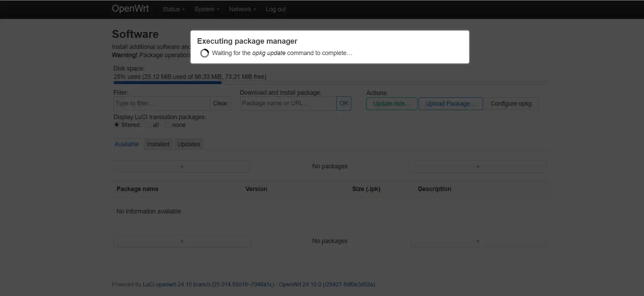Viewport: 644px width, 296px height.
Task: Open Configure opkg settings
Action: pos(511,104)
